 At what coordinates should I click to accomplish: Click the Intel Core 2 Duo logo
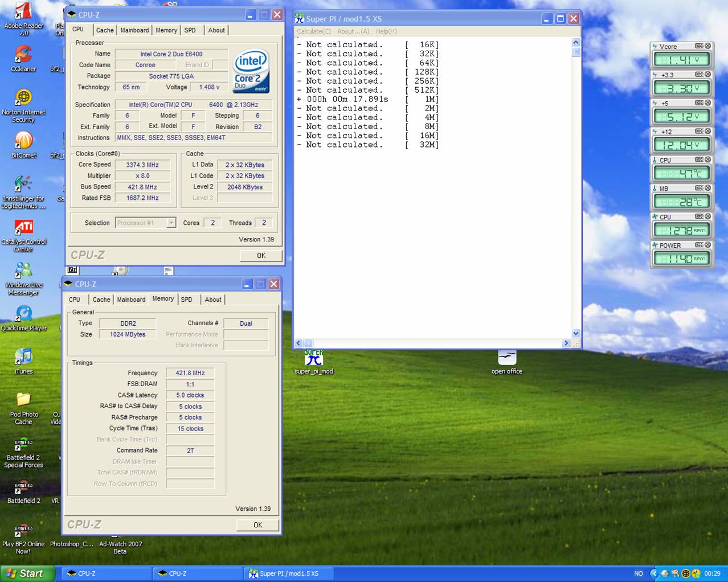(251, 71)
